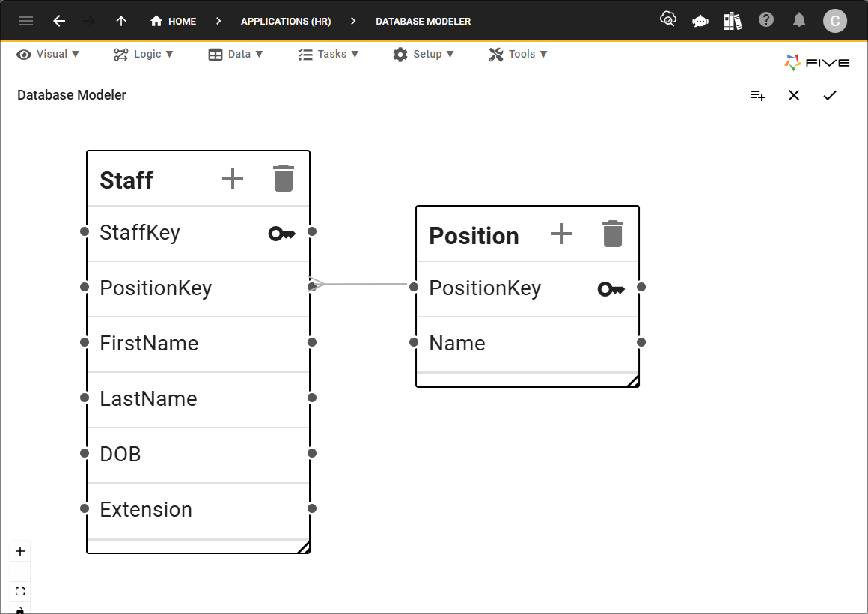Screen dimensions: 868x614
Task: Zoom out of the canvas
Action: (x=20, y=571)
